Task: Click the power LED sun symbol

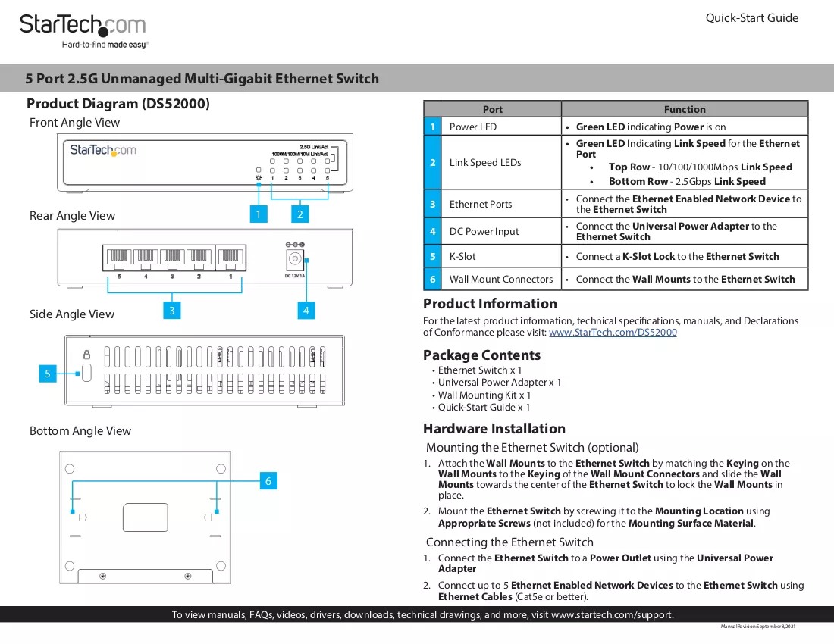Action: point(259,177)
